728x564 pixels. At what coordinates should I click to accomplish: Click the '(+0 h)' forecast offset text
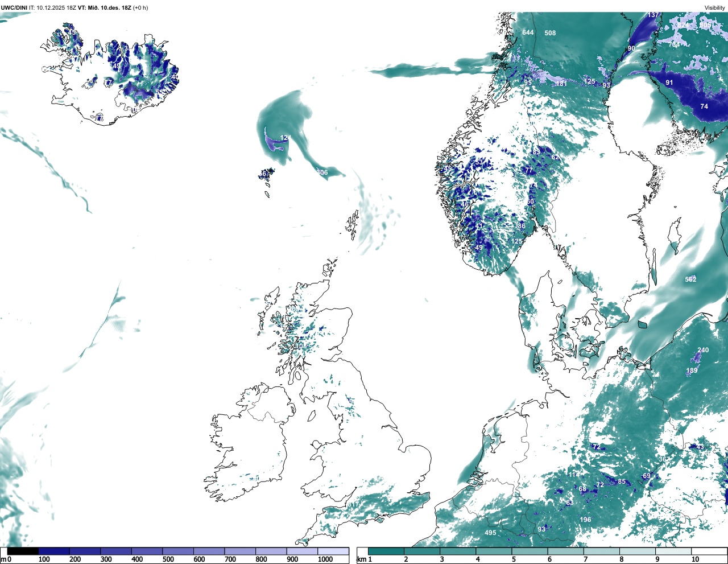[x=140, y=8]
